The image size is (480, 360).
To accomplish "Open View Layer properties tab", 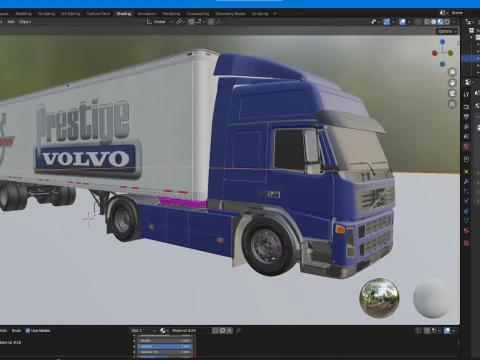I will click(x=466, y=127).
